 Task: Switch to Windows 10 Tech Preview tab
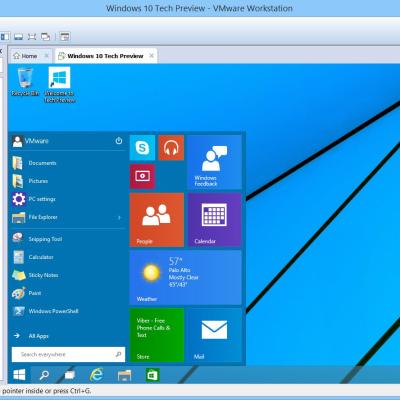click(105, 56)
